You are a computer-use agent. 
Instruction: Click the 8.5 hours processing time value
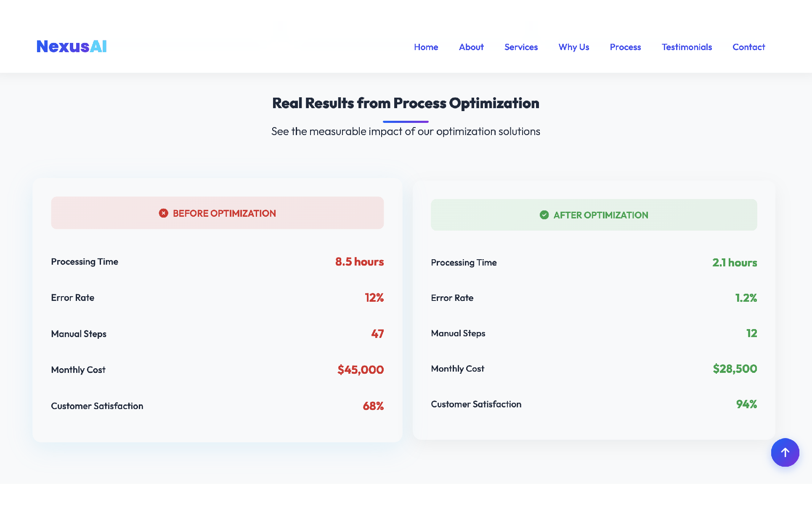(x=359, y=262)
